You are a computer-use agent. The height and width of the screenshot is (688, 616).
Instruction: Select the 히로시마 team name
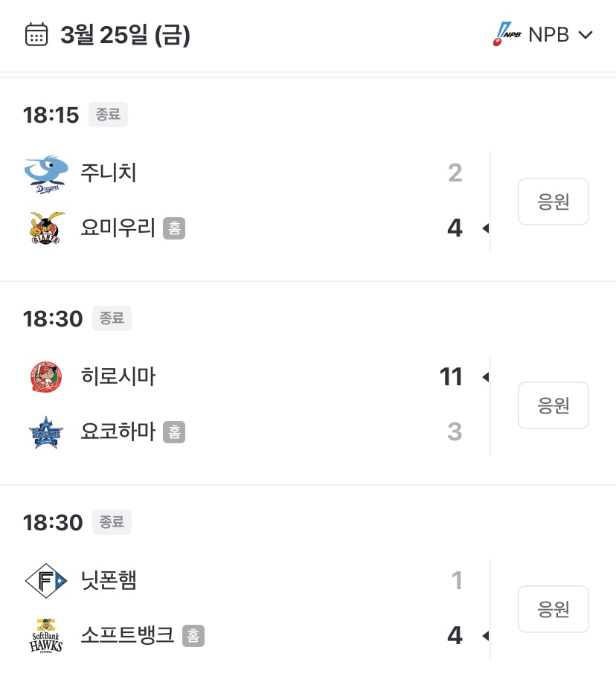pos(118,377)
